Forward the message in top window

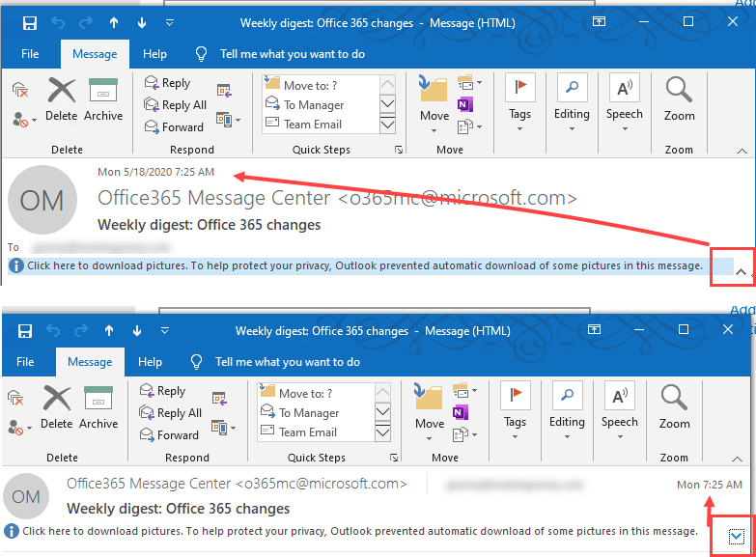[174, 126]
